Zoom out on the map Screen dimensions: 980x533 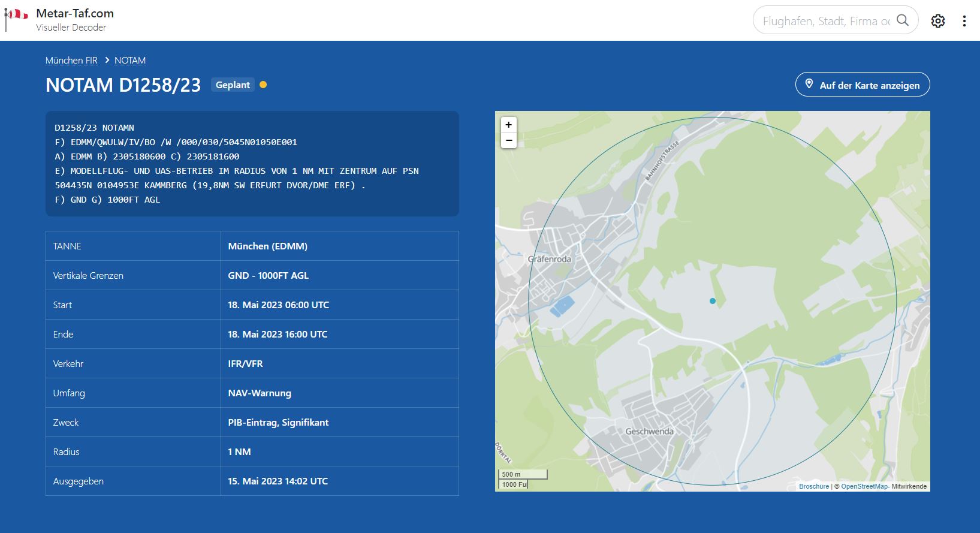pyautogui.click(x=508, y=140)
